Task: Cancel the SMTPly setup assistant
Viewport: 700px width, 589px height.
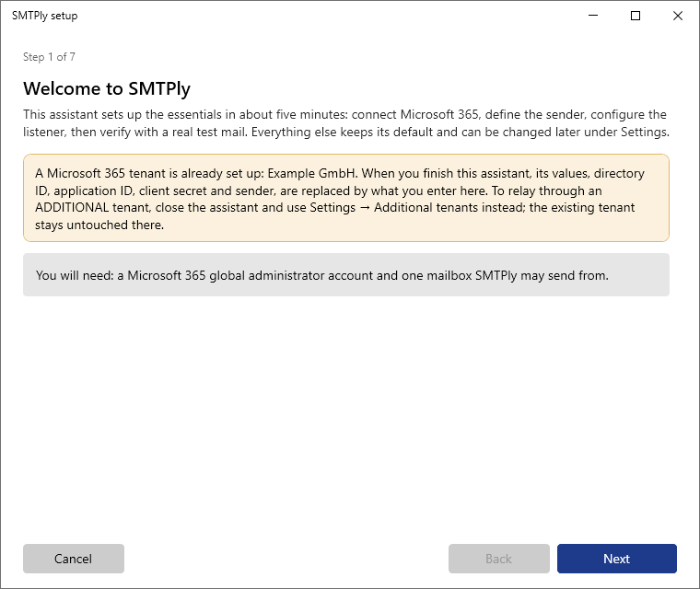Action: [x=74, y=559]
